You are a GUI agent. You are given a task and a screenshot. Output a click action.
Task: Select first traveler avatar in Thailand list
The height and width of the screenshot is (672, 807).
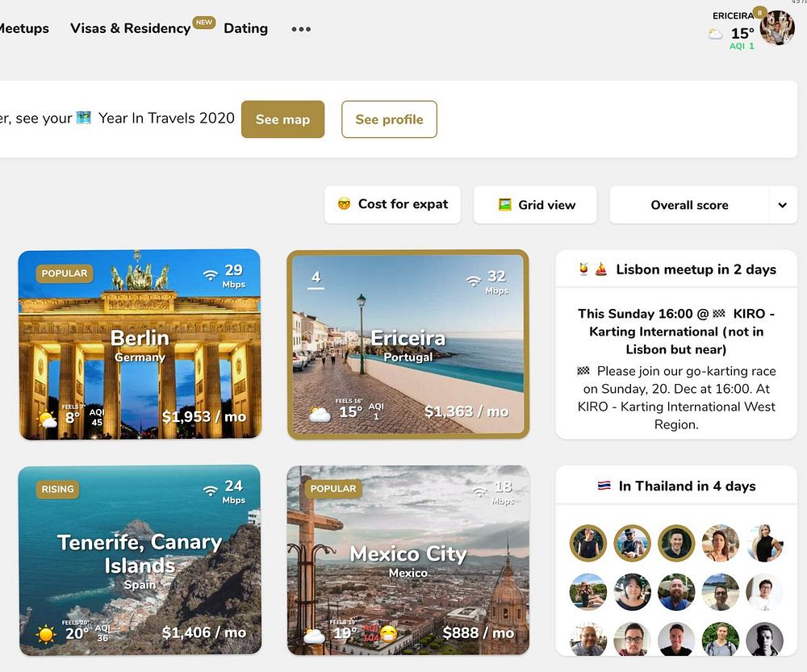click(587, 543)
